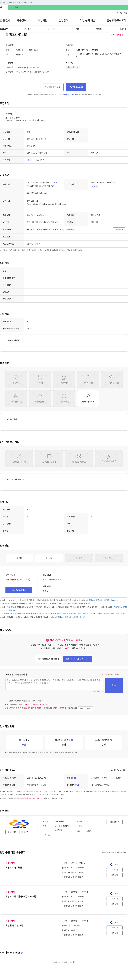Click the 건물 내부 경사로 facility icon
Viewport: 128px width, 980px height.
coord(109,458)
